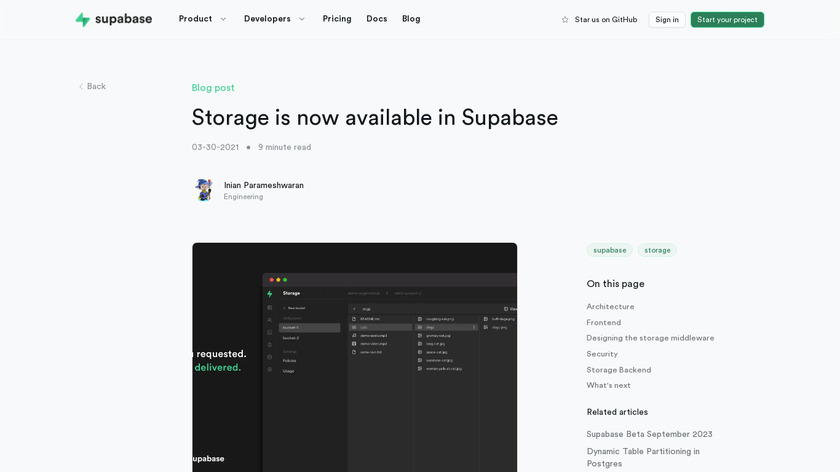Click the Back chevron arrow icon
The height and width of the screenshot is (472, 840).
coord(81,86)
